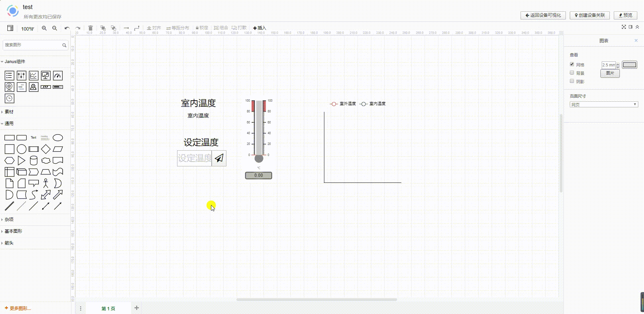Select the Janus webcam component
The height and width of the screenshot is (314, 644).
[9, 87]
